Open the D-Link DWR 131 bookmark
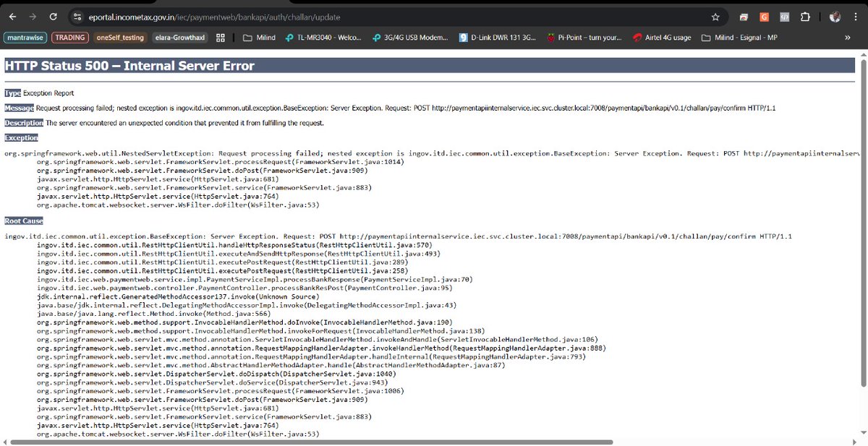Image resolution: width=868 pixels, height=446 pixels. (x=498, y=38)
